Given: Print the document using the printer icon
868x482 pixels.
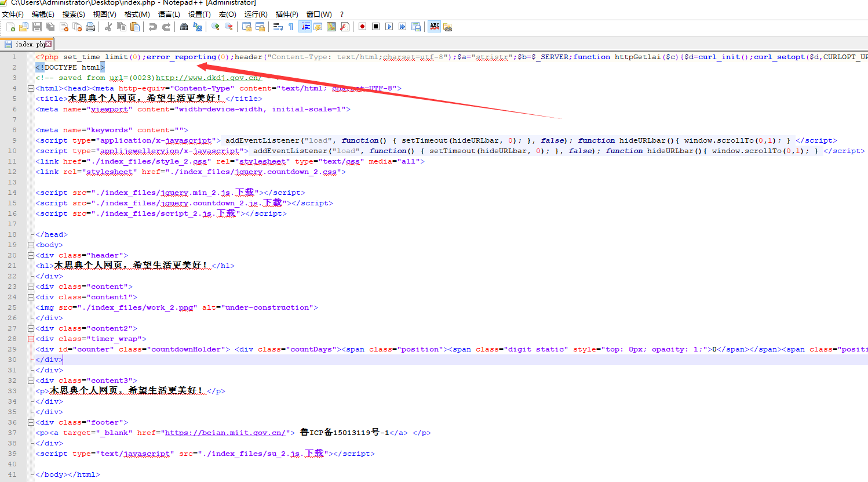Looking at the screenshot, I should click(x=90, y=27).
